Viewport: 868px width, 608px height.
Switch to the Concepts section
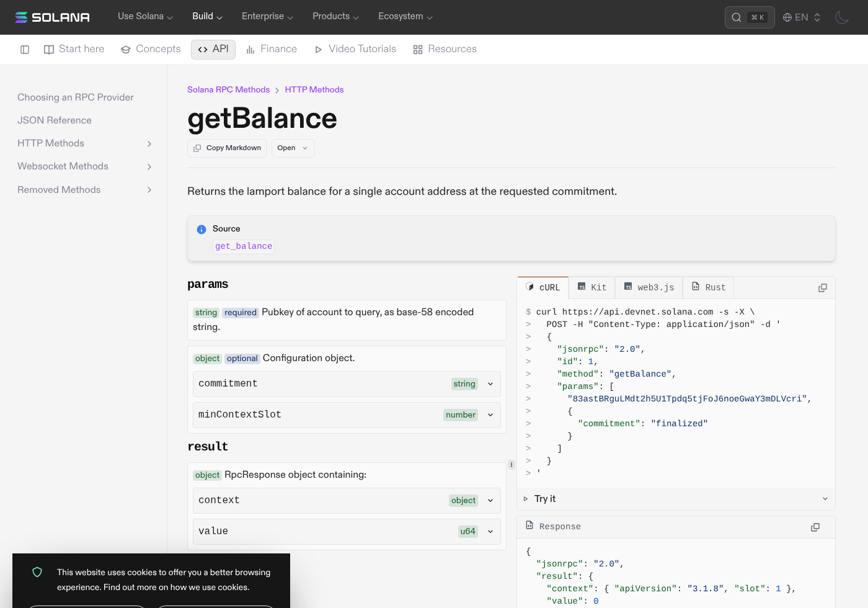pyautogui.click(x=151, y=49)
